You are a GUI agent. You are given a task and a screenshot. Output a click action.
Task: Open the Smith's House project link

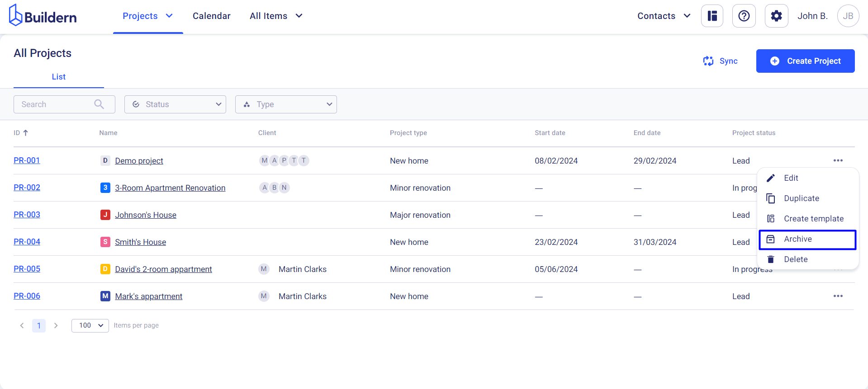tap(140, 242)
